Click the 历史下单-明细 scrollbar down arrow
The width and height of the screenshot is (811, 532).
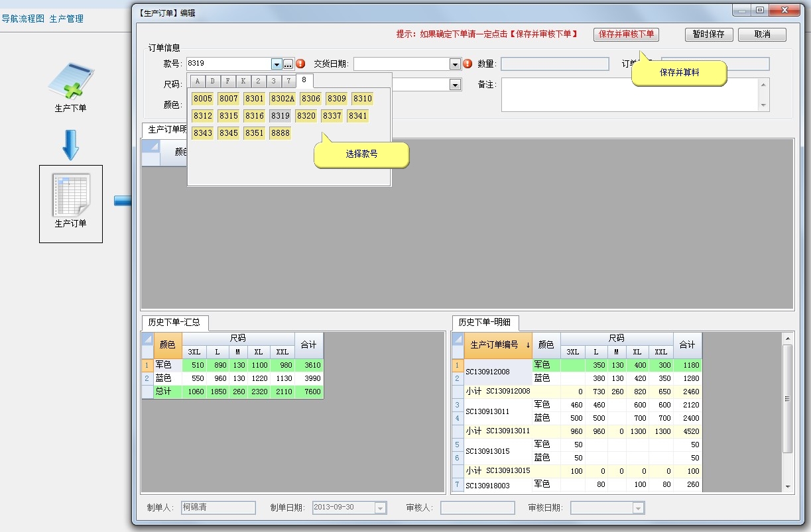coord(788,487)
